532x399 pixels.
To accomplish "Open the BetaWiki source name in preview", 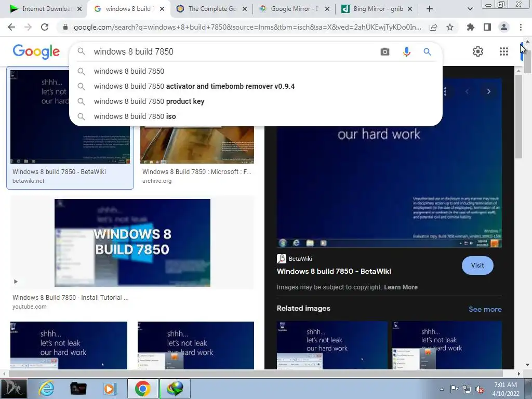I will 300,259.
